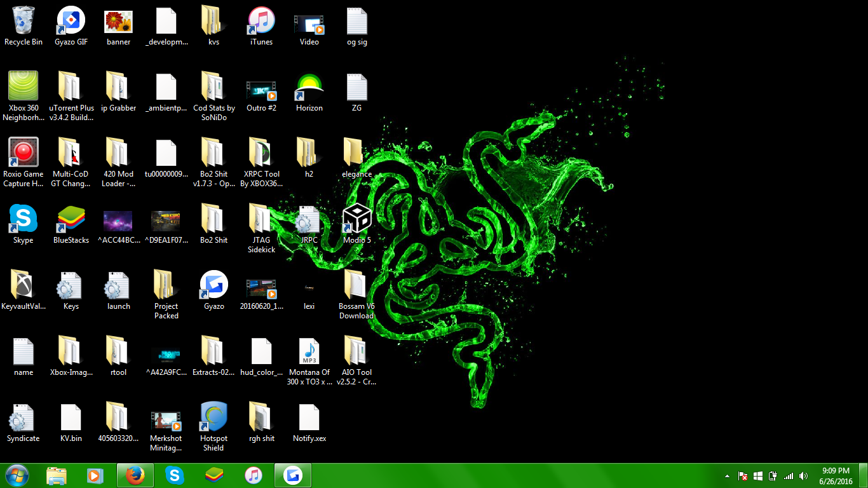Select the Syndicate settings file
The height and width of the screenshot is (488, 868).
click(x=24, y=423)
